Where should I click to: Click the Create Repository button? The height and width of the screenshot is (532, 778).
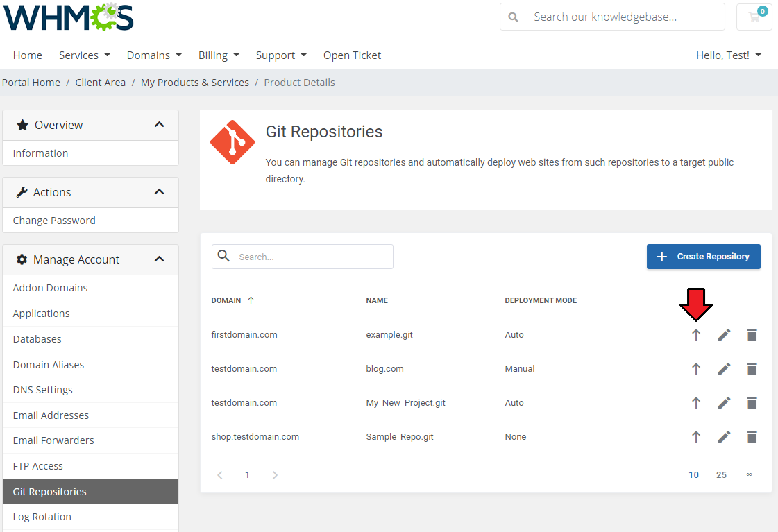(703, 257)
